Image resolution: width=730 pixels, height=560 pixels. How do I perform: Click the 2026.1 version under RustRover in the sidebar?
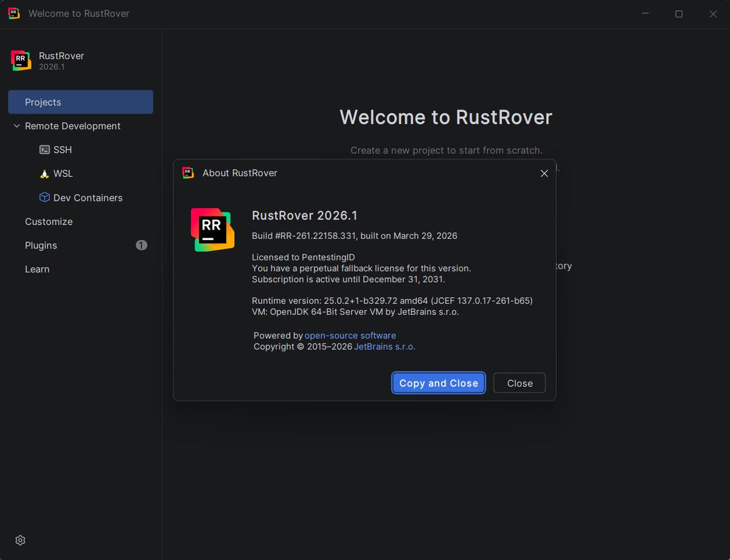coord(52,67)
